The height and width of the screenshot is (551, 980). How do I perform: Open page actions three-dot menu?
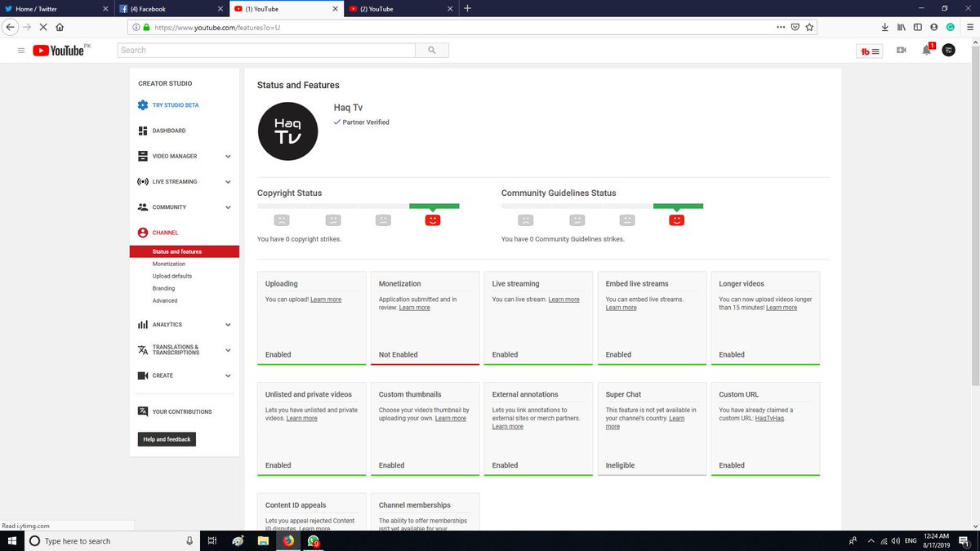coord(780,27)
